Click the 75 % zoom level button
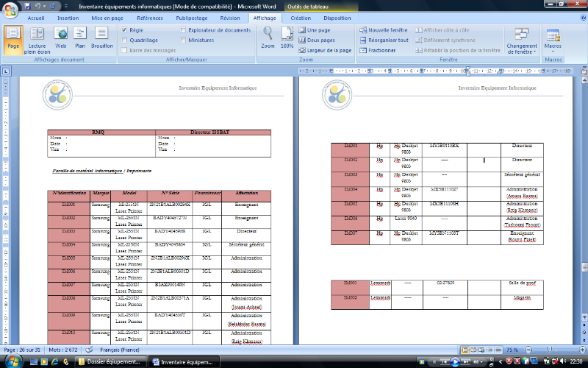The width and height of the screenshot is (588, 368). (512, 350)
